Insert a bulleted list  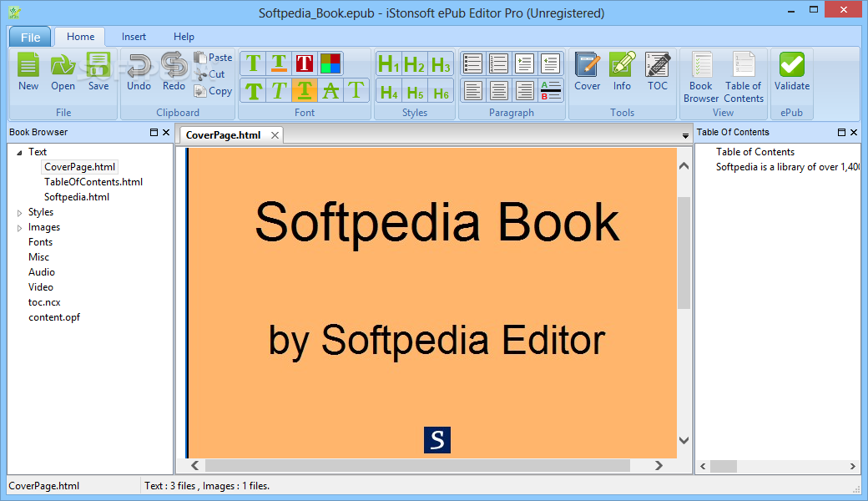472,63
